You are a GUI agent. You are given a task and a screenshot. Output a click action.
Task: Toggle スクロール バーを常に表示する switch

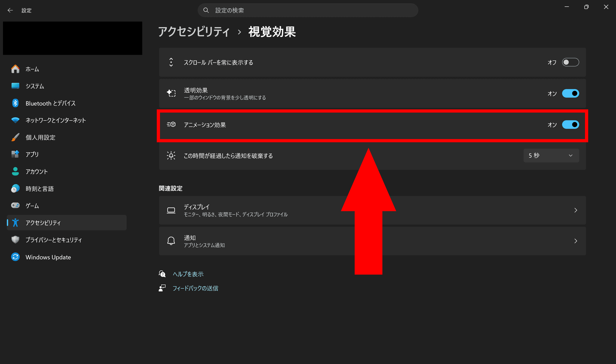pyautogui.click(x=570, y=62)
